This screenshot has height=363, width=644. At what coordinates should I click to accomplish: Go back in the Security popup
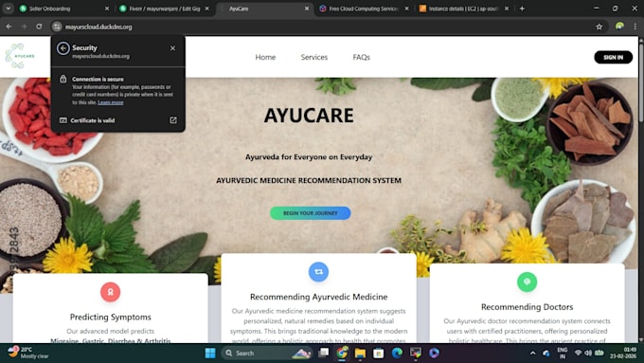click(63, 48)
